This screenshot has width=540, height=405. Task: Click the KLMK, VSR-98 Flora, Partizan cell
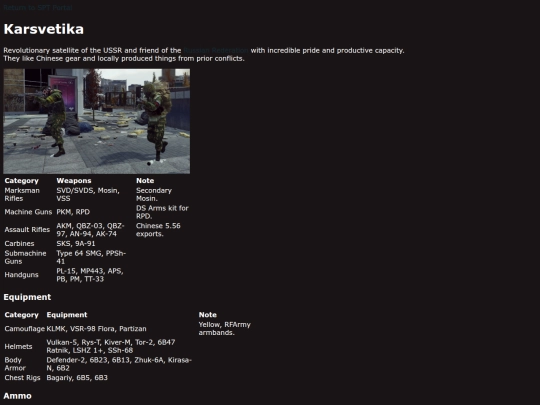(96, 329)
